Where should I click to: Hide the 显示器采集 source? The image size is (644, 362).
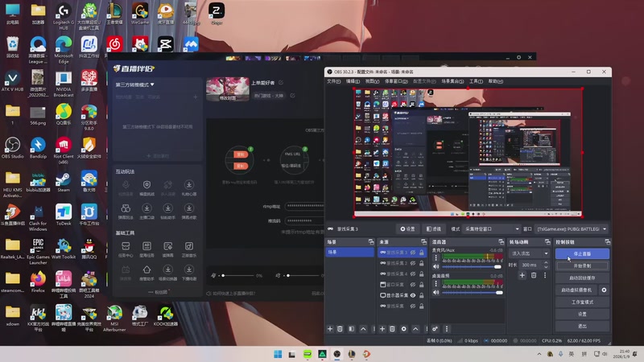pos(413,295)
